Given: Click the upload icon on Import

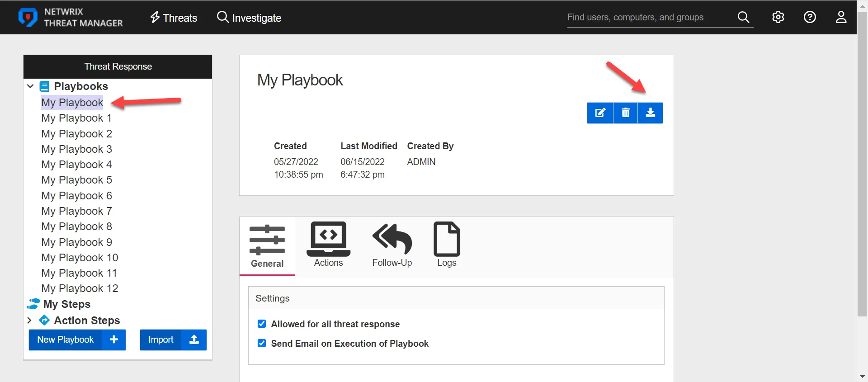Looking at the screenshot, I should [194, 340].
